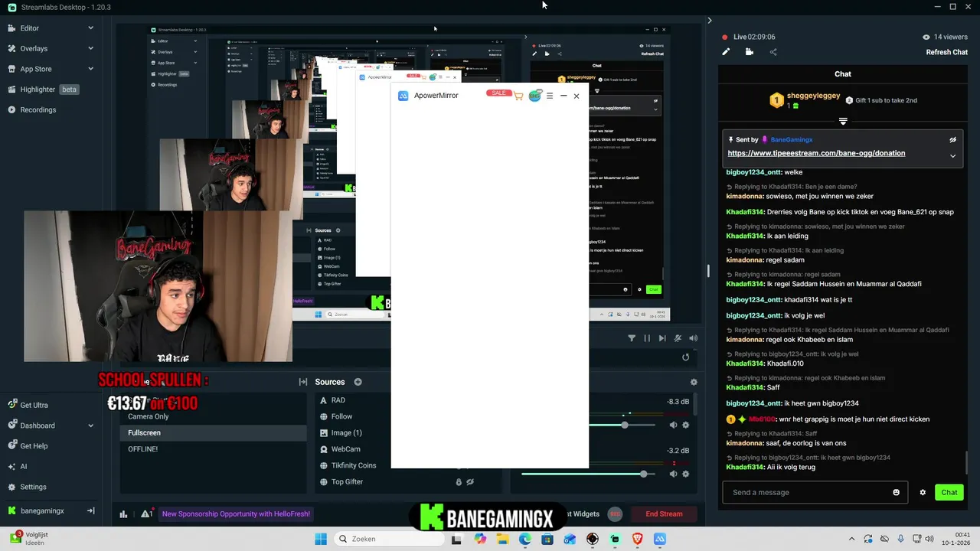Screen dimensions: 980x551
Task: Click the refresh icon below the preview
Action: coord(685,357)
